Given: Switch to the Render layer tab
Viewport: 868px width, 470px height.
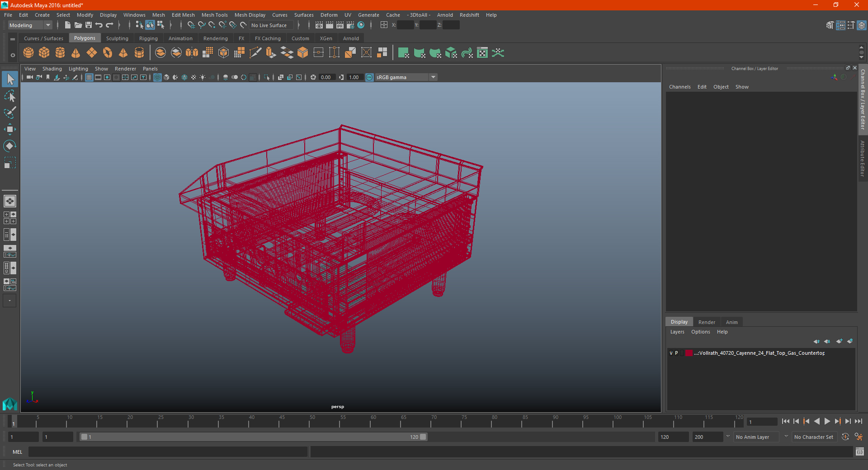Looking at the screenshot, I should [707, 322].
